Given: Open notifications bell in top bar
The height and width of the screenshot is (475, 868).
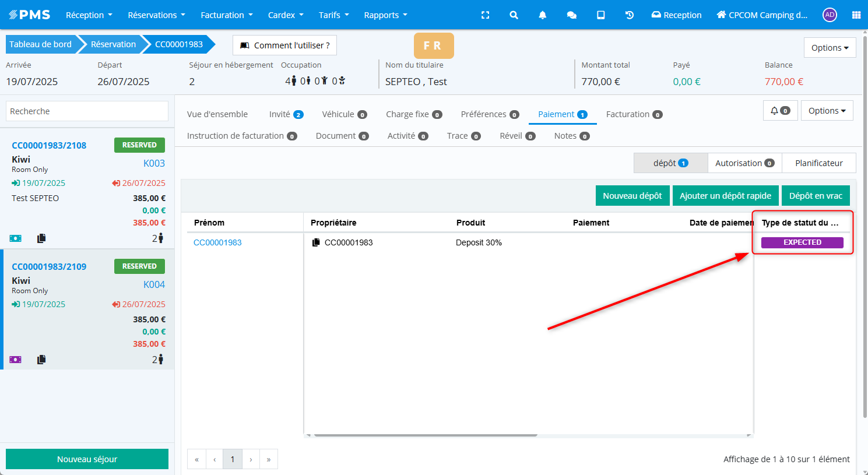Looking at the screenshot, I should pos(542,15).
